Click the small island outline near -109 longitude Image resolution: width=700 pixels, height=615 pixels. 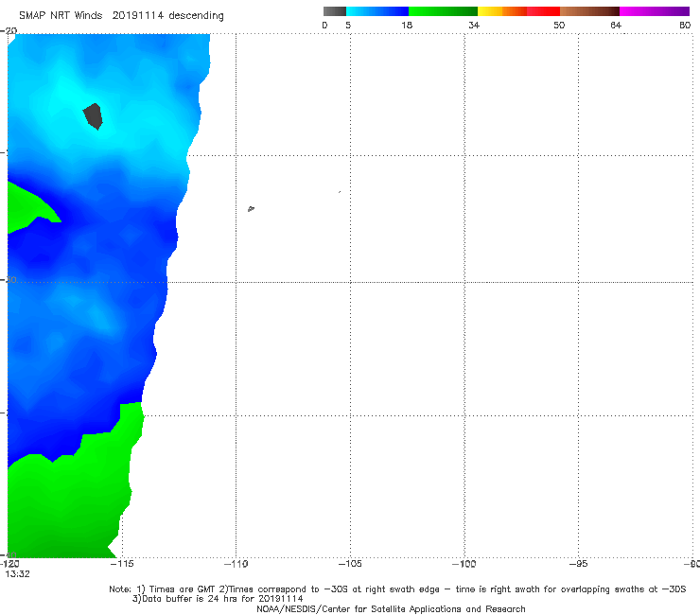click(x=251, y=208)
